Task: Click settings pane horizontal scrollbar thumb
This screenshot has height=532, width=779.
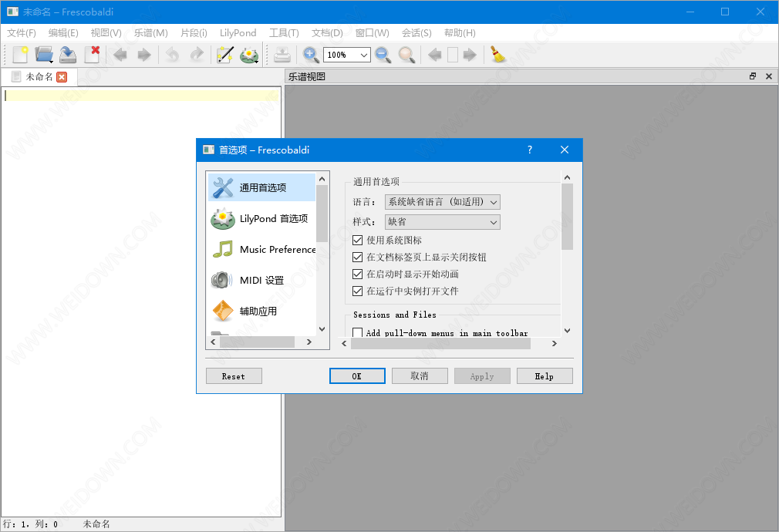Action: pyautogui.click(x=440, y=343)
